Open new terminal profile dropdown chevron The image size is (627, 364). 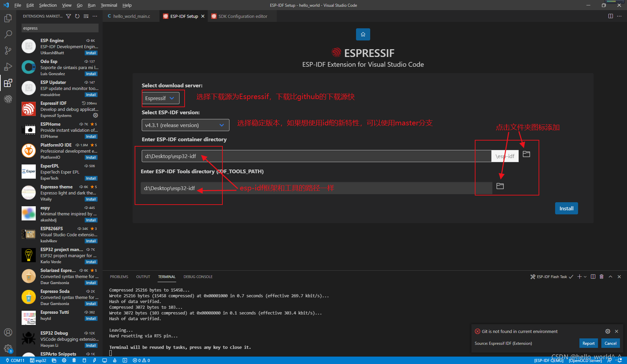(x=585, y=277)
